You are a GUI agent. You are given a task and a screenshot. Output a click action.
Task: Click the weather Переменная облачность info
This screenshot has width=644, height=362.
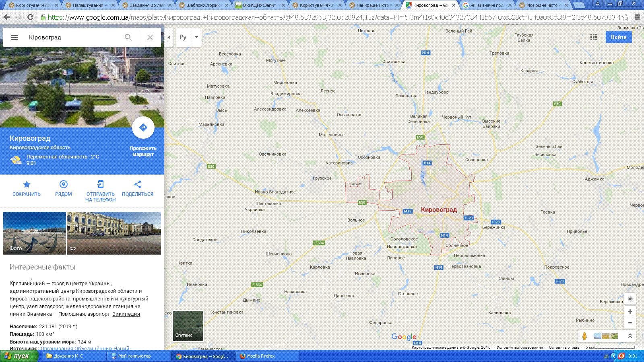click(63, 157)
